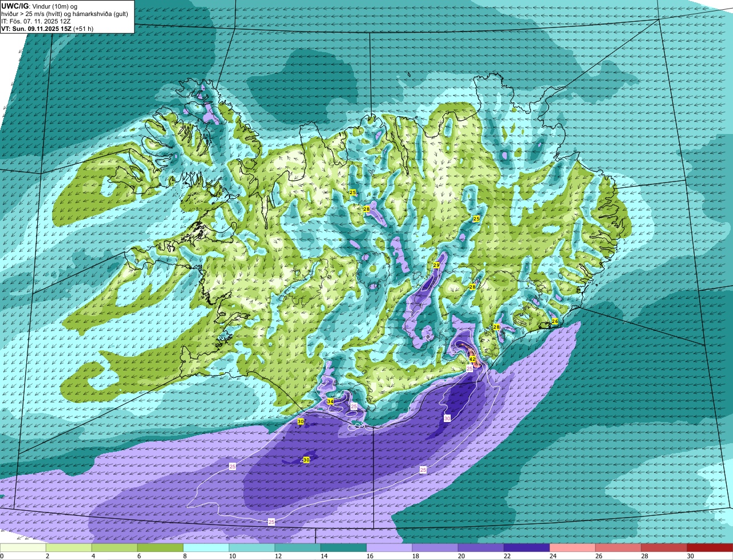Click the legend tick label 12
This screenshot has height=560, width=733.
[x=277, y=556]
